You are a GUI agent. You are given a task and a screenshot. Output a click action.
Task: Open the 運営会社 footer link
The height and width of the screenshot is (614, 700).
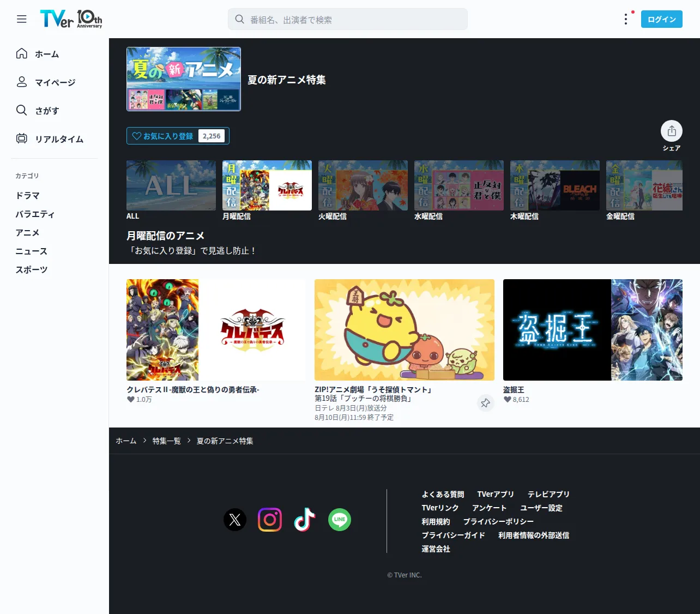[x=436, y=549]
